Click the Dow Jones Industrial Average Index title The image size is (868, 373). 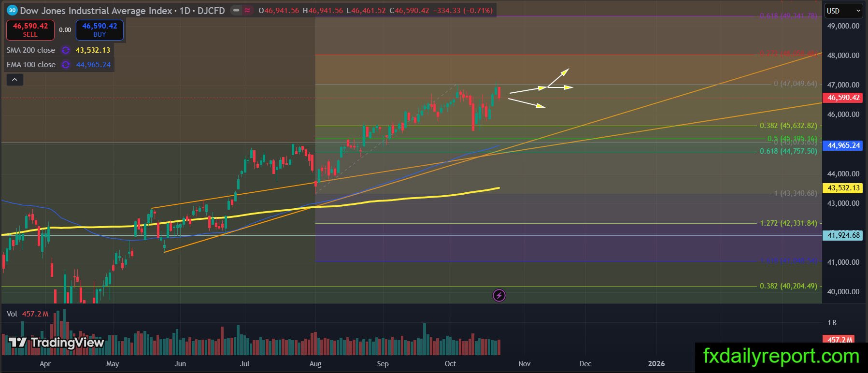96,11
